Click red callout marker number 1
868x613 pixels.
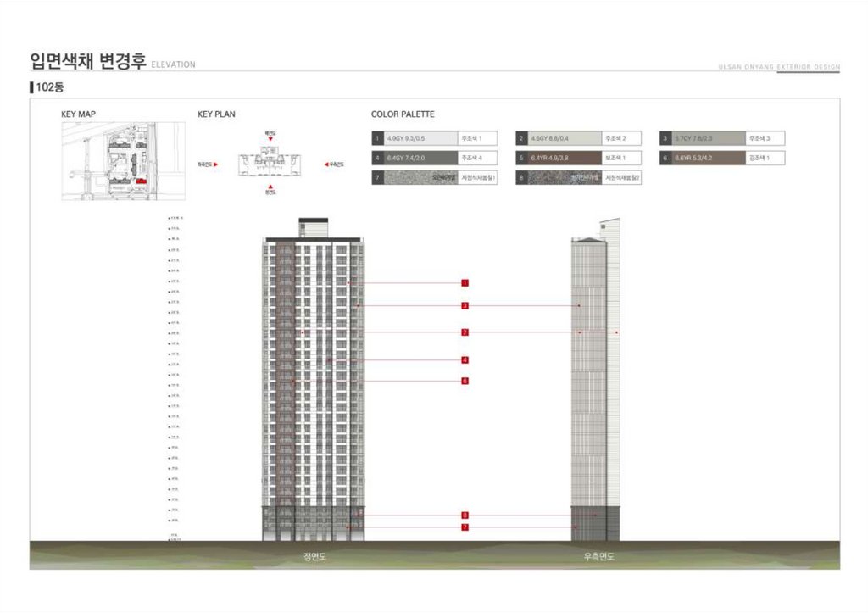pos(465,283)
